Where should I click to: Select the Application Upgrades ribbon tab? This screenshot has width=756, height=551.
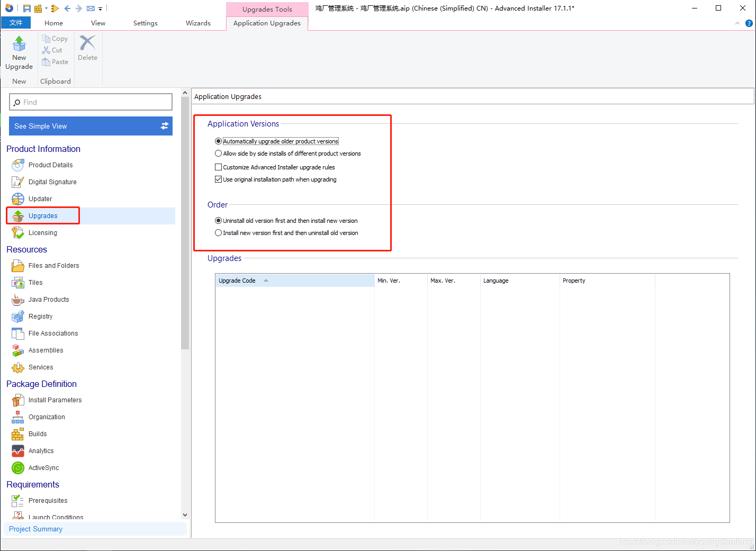tap(267, 23)
